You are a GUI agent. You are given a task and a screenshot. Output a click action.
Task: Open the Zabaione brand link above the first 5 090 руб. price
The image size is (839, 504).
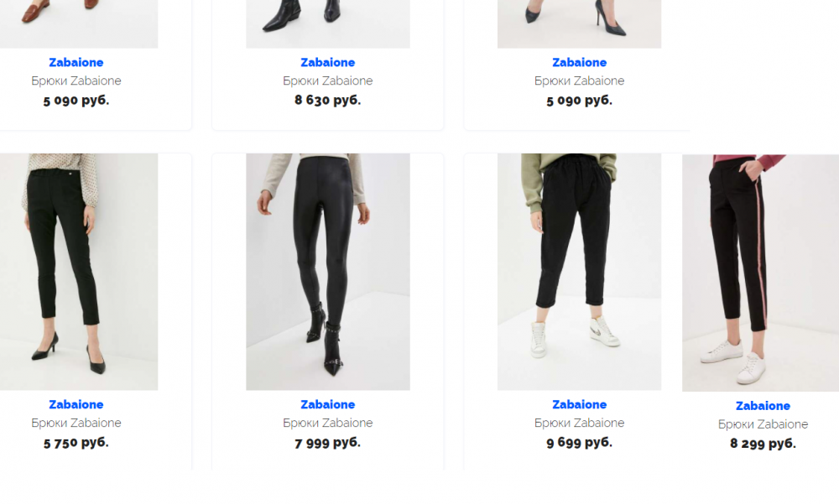pyautogui.click(x=76, y=63)
